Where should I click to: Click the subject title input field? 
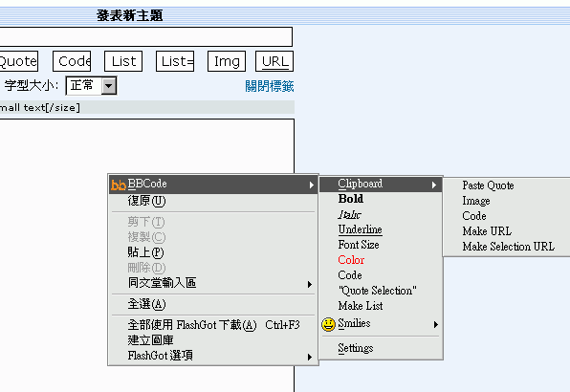(x=146, y=36)
